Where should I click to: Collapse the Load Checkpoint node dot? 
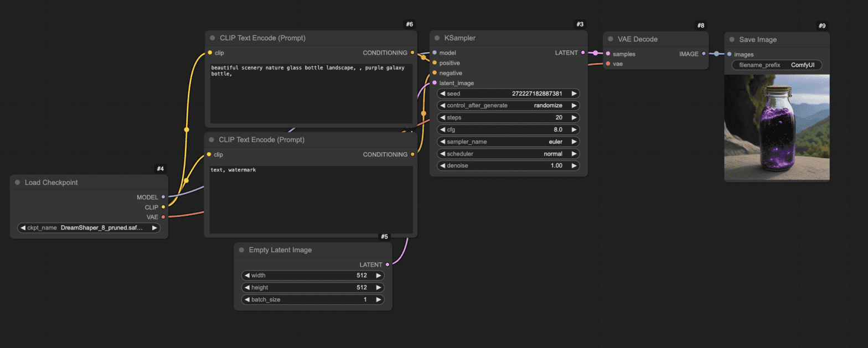click(x=17, y=183)
